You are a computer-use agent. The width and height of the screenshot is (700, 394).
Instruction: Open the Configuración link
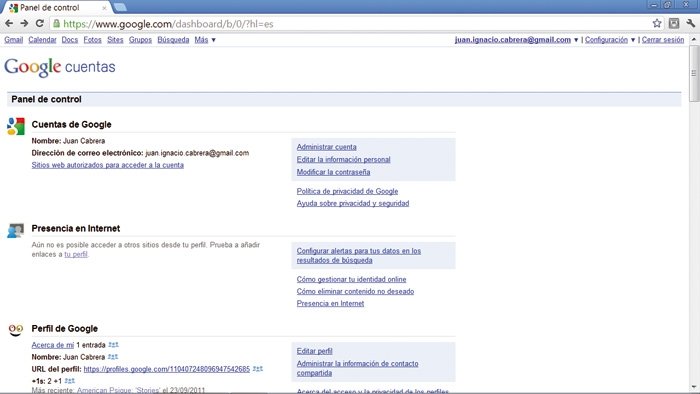606,40
